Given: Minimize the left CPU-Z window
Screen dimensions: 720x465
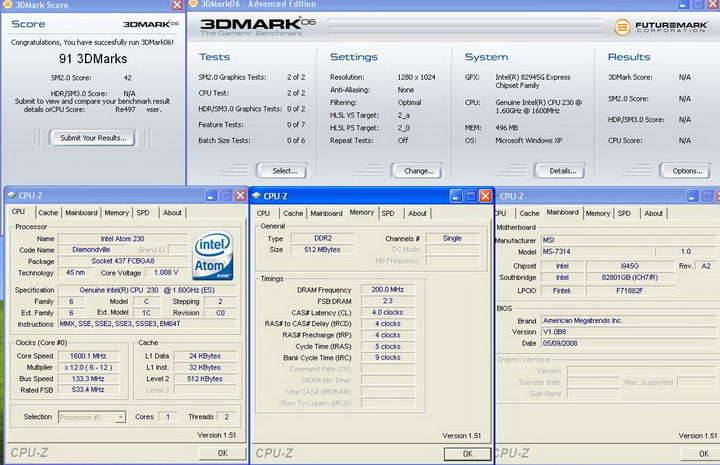Looking at the screenshot, I should click(211, 196).
